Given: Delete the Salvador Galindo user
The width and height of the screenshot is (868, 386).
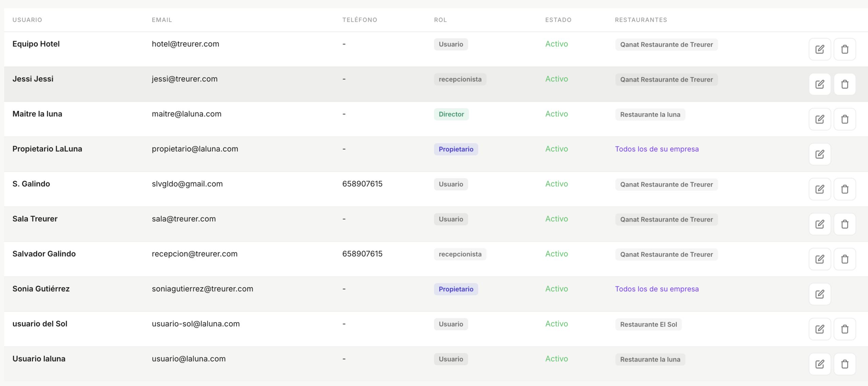Looking at the screenshot, I should (845, 259).
